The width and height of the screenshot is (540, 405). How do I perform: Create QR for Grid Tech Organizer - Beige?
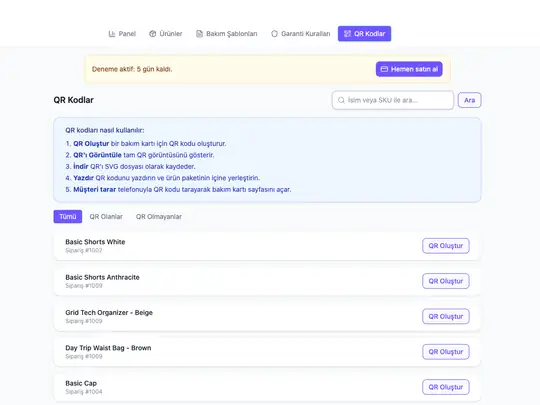[446, 316]
